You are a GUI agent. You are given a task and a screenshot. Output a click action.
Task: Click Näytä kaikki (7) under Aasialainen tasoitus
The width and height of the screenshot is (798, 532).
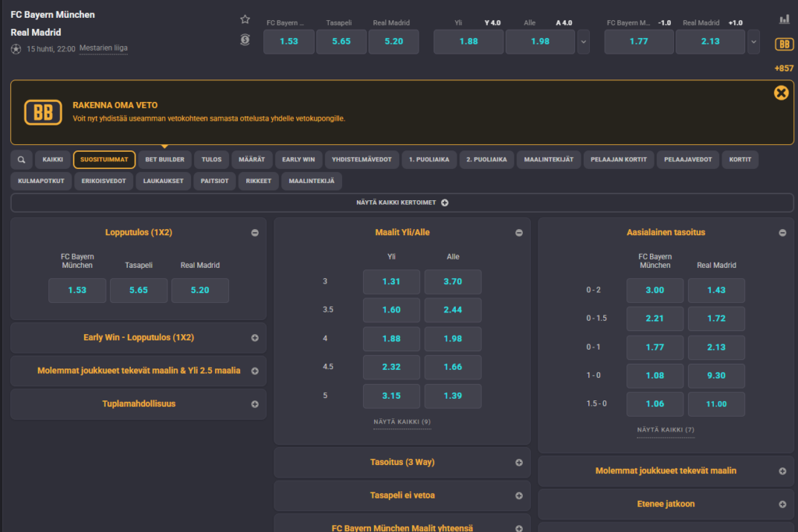(666, 430)
